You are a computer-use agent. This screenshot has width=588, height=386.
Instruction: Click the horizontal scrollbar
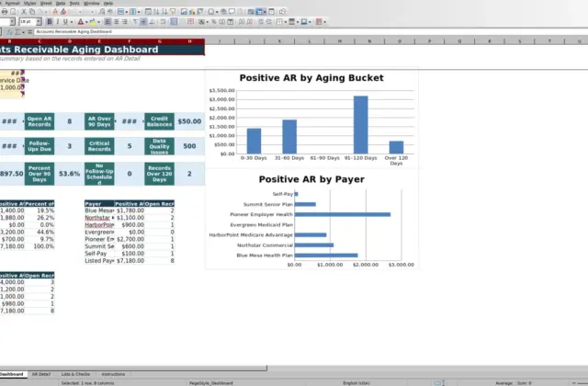click(x=133, y=369)
